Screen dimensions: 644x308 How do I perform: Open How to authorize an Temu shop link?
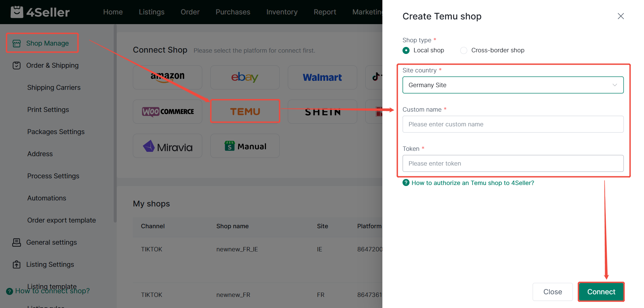coord(473,183)
